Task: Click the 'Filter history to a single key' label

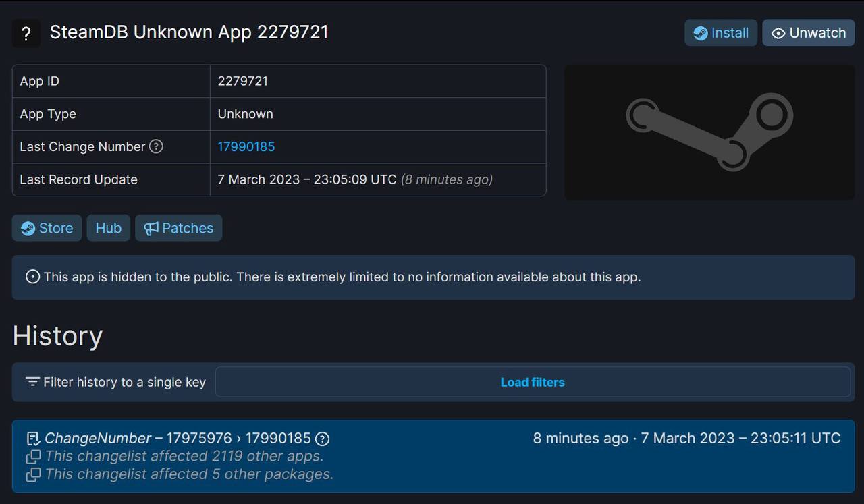Action: pos(124,382)
